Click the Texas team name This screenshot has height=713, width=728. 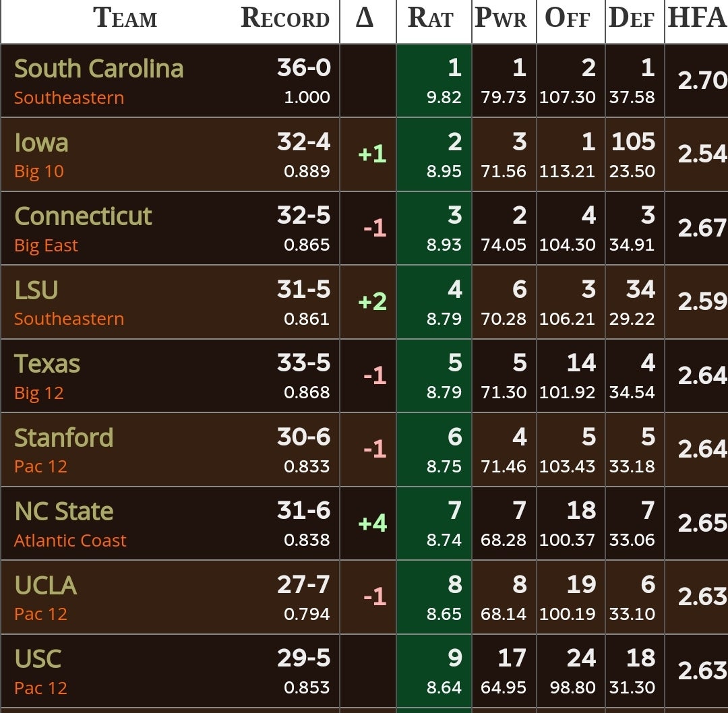[47, 364]
